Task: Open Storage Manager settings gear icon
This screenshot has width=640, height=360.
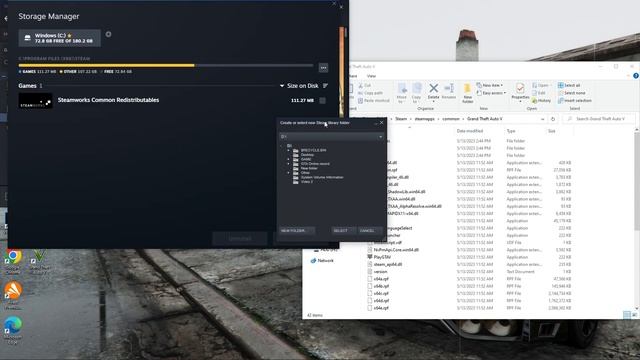Action: [108, 34]
